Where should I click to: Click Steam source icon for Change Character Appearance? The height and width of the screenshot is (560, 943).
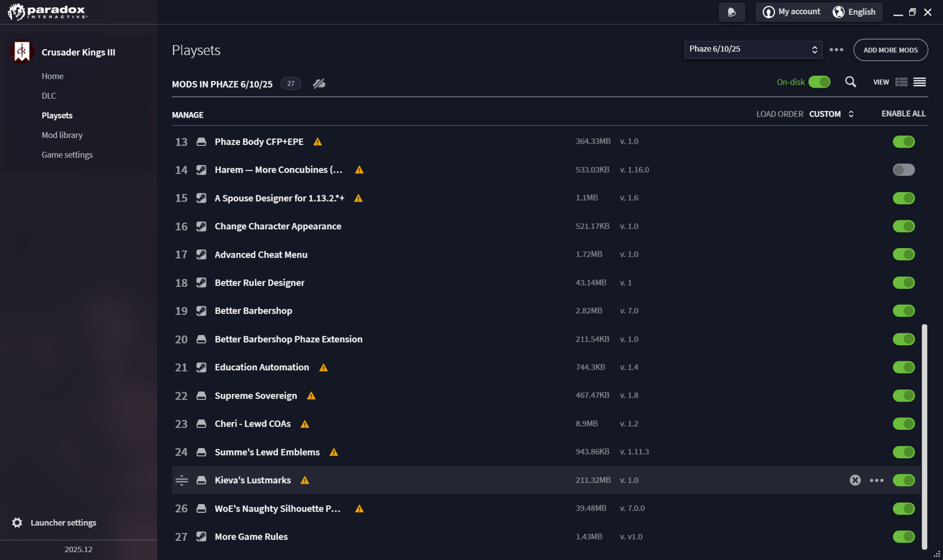click(x=201, y=226)
